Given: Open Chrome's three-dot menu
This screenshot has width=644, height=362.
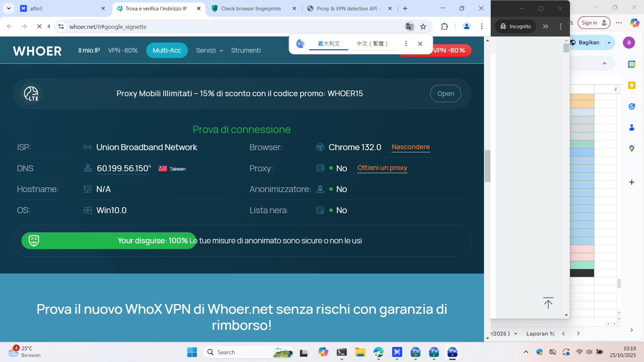Looking at the screenshot, I should [x=482, y=26].
